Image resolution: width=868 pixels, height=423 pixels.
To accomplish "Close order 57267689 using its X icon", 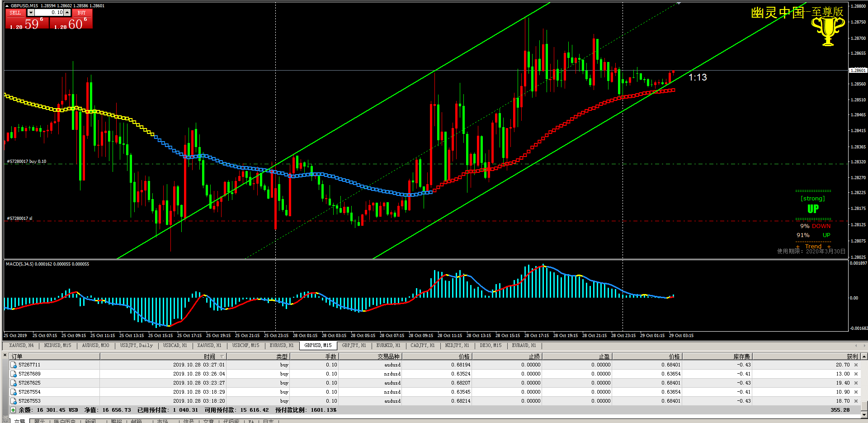I will click(x=856, y=374).
